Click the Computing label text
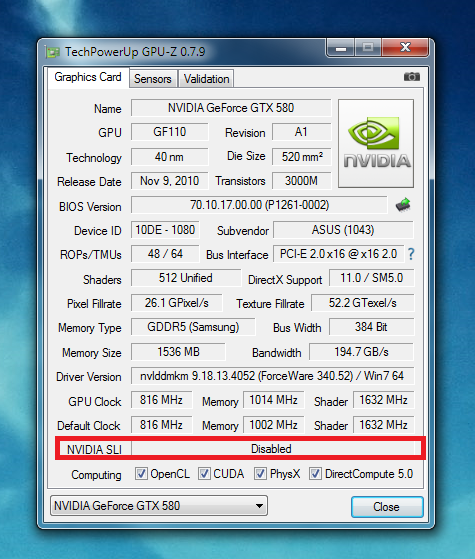The image size is (475, 559). [96, 475]
